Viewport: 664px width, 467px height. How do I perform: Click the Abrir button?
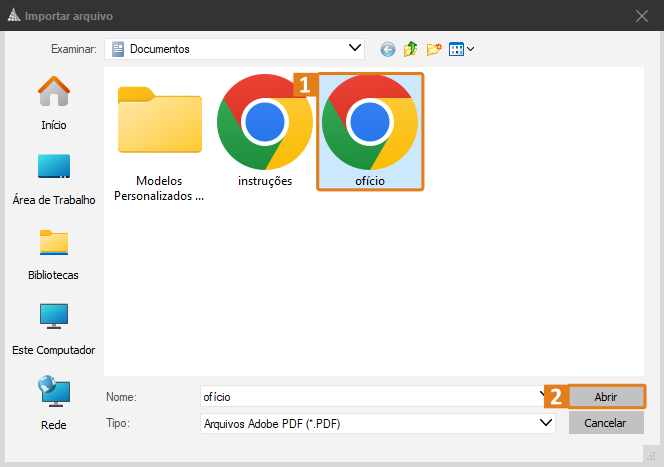[x=606, y=397]
